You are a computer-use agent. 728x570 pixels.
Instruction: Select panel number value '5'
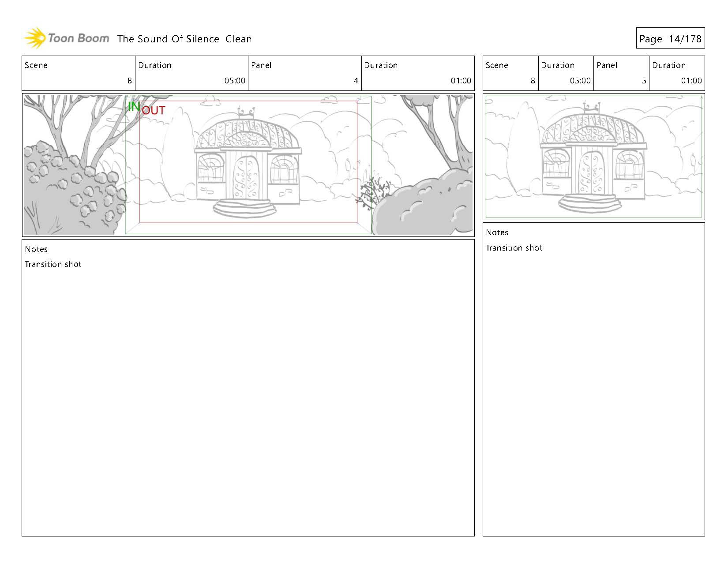pyautogui.click(x=644, y=81)
